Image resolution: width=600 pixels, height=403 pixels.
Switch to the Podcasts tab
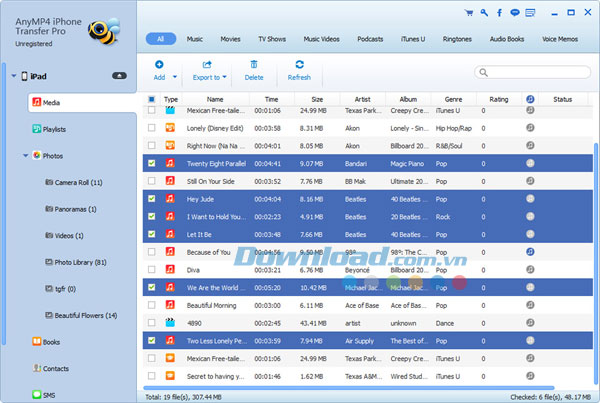pyautogui.click(x=370, y=39)
